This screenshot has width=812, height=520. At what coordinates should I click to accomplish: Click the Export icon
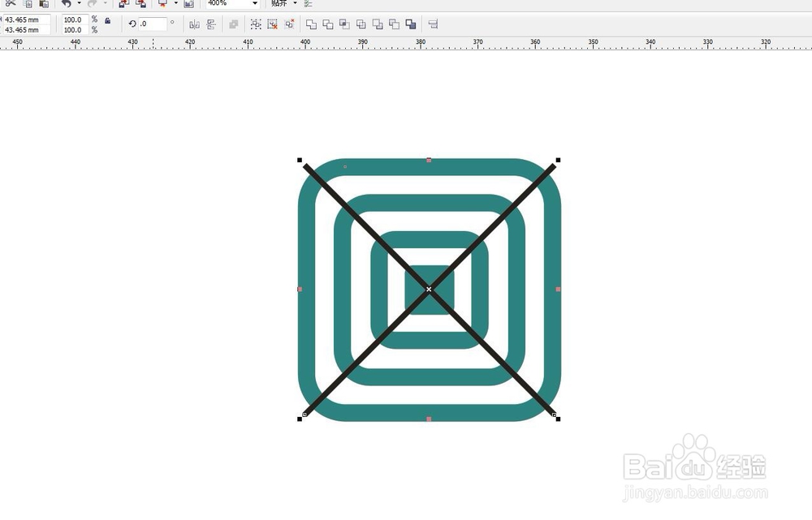(x=140, y=3)
